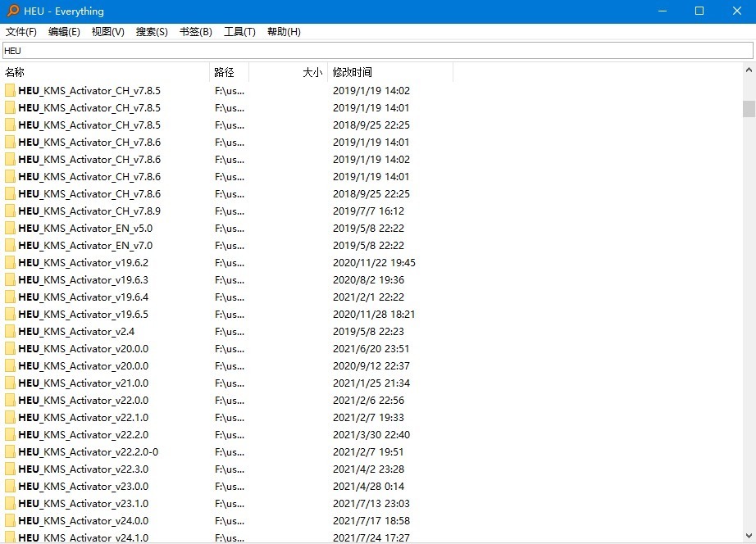
Task: Click folder icon of HEU_KMS_Activator_v2.4
Action: [10, 332]
